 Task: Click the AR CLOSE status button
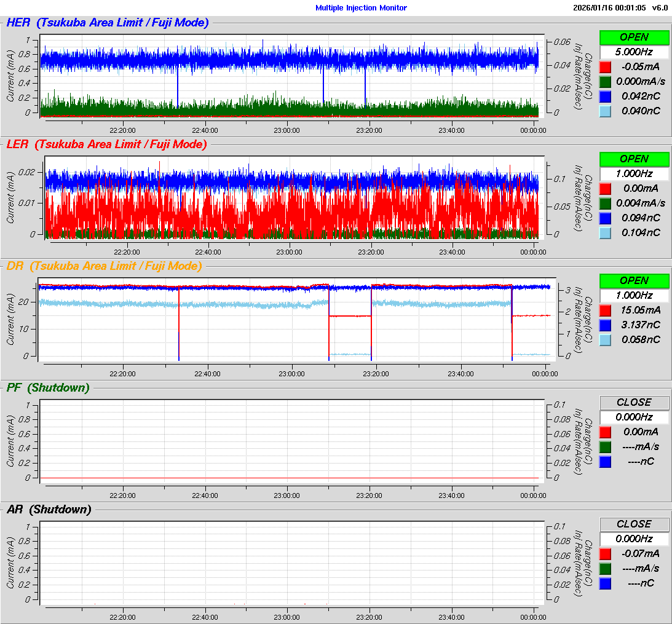click(634, 524)
